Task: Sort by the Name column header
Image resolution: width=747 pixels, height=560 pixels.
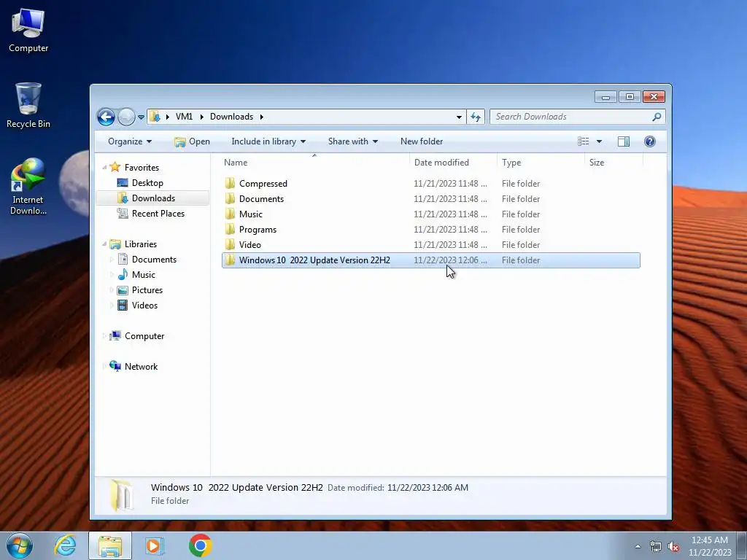Action: (314, 163)
